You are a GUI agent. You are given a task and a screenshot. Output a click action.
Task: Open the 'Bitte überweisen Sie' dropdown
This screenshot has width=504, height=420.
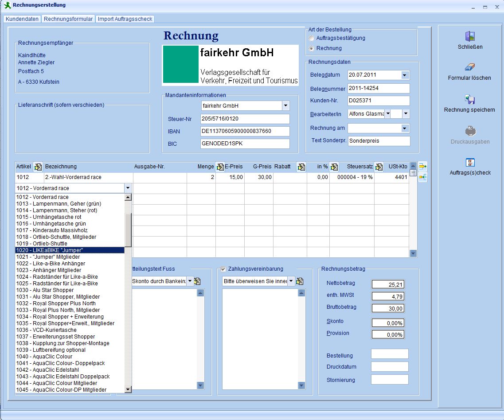[291, 281]
